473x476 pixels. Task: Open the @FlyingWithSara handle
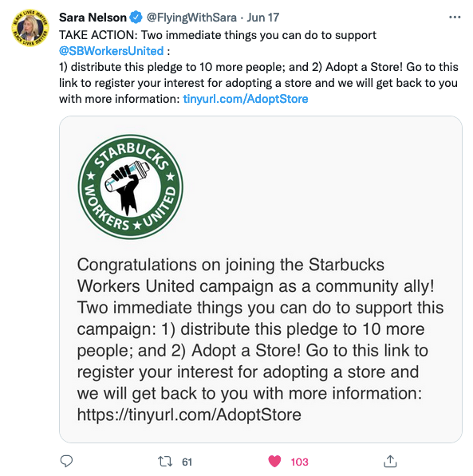[x=191, y=18]
